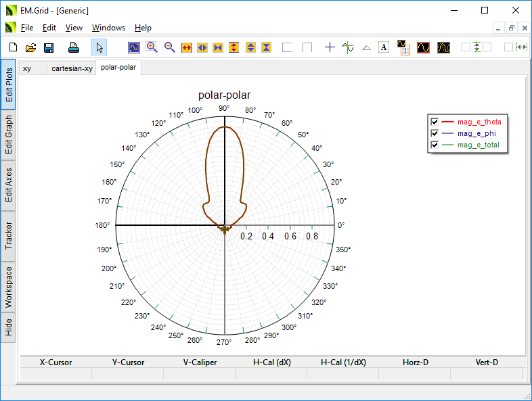
Task: Open a file with the folder icon
Action: [x=30, y=47]
